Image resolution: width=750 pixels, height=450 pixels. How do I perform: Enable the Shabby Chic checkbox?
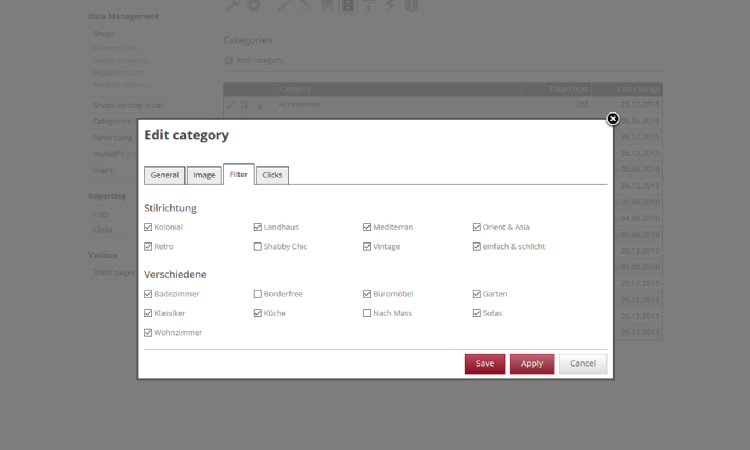258,246
